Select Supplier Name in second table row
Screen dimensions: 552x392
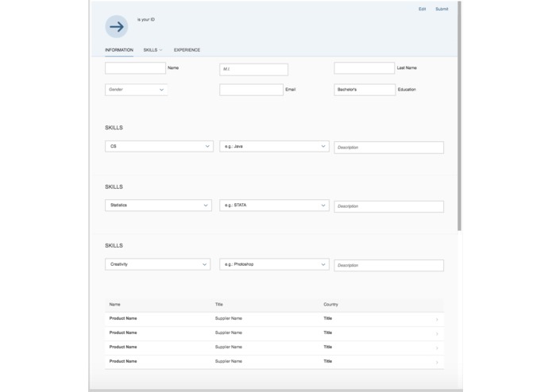[x=229, y=332]
